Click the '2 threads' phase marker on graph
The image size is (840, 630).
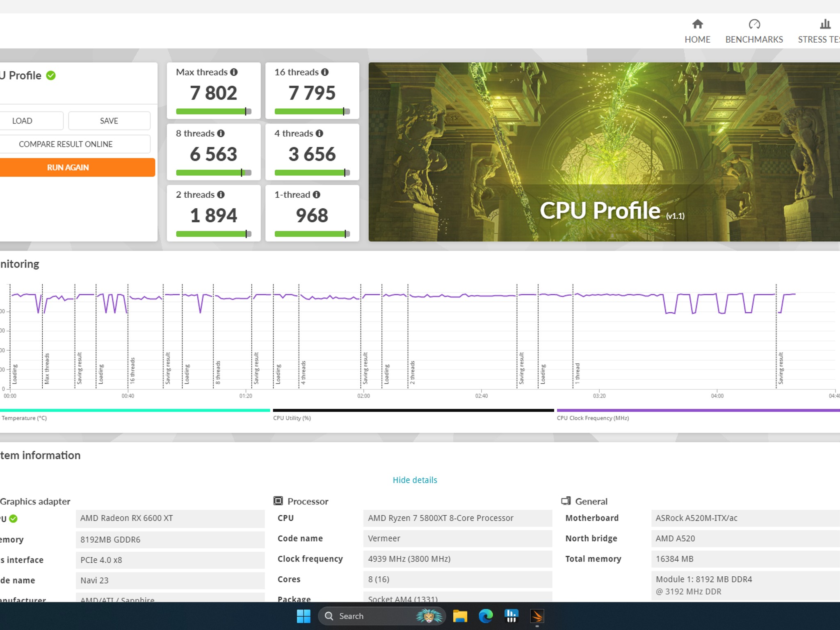point(412,372)
